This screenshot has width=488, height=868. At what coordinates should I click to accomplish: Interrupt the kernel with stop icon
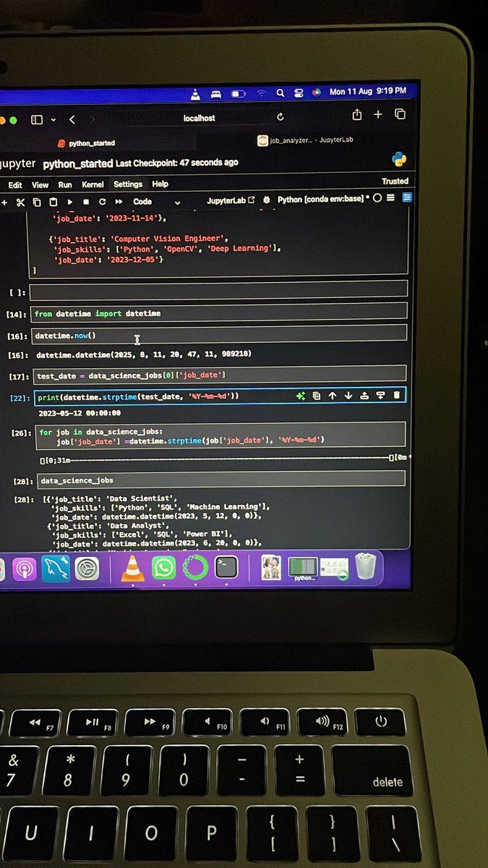tap(86, 203)
